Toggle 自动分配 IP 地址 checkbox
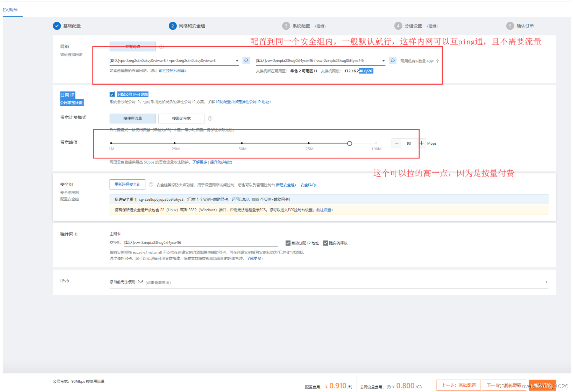This screenshot has height=392, width=573. pos(288,243)
